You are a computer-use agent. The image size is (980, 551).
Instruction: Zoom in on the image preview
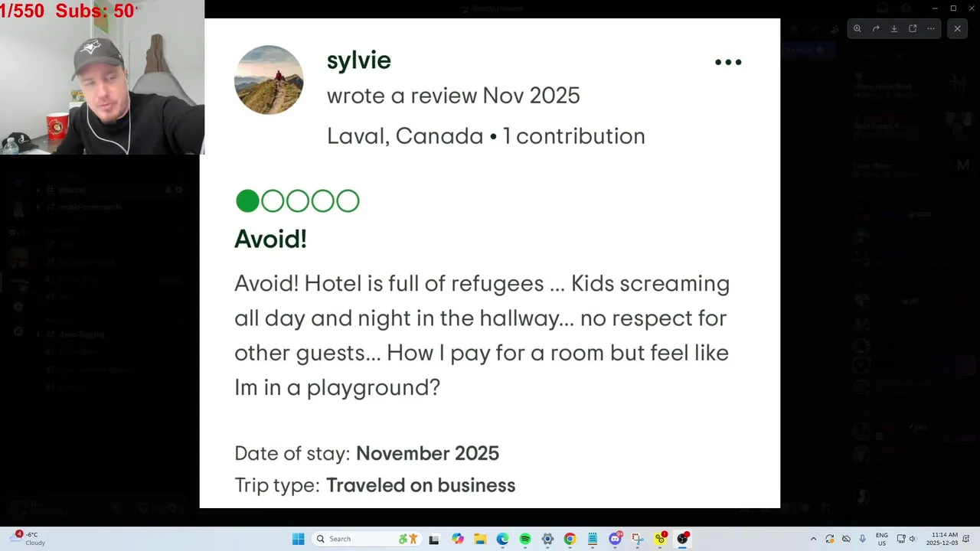point(857,28)
